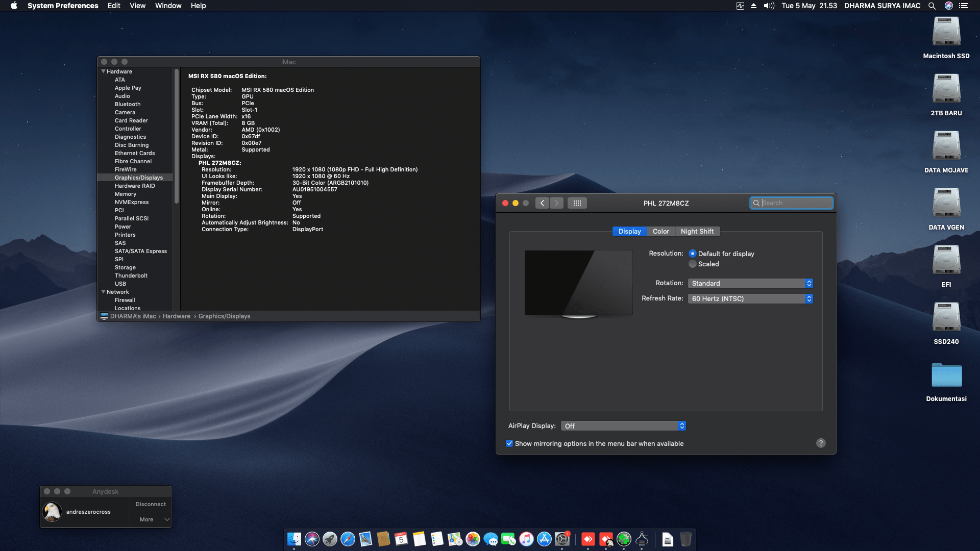Click the display preview thumbnail
980x551 pixels.
[578, 283]
